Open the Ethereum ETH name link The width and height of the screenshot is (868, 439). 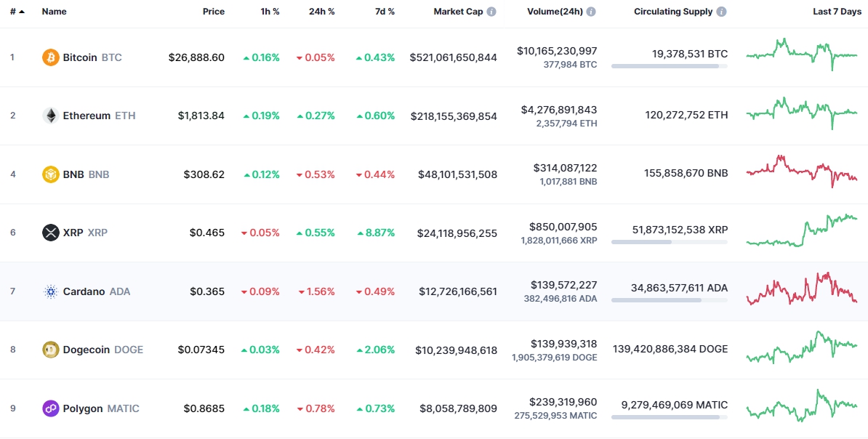99,116
